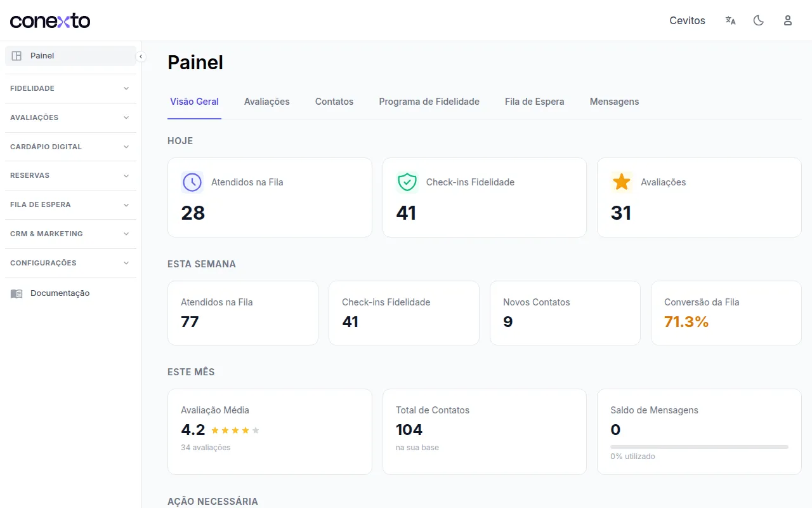
Task: Click the shield icon on Check-ins Fidelidade
Action: click(x=407, y=182)
